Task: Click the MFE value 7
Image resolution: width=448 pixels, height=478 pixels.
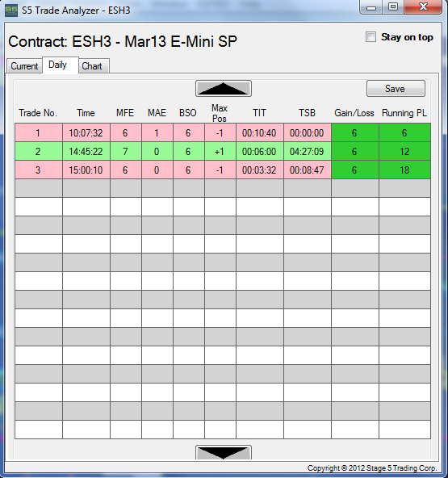Action: tap(126, 151)
